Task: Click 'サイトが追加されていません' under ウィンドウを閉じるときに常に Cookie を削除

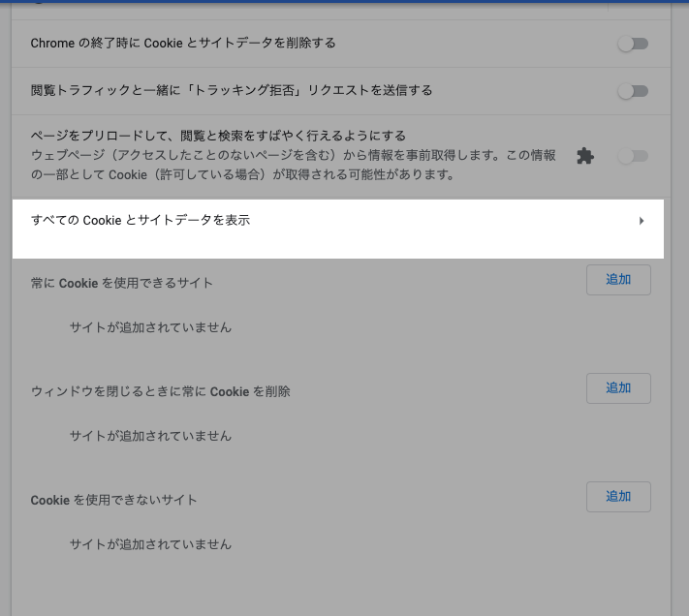Action: click(151, 436)
